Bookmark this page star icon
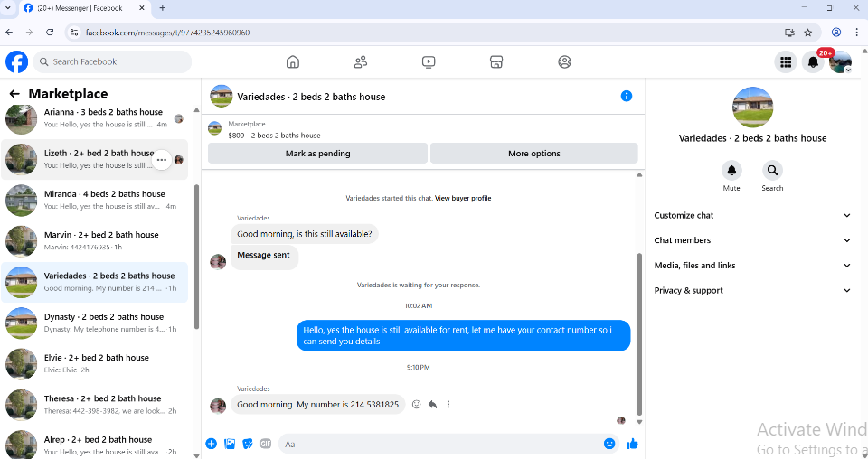Screen dimensions: 868x459 coord(808,32)
